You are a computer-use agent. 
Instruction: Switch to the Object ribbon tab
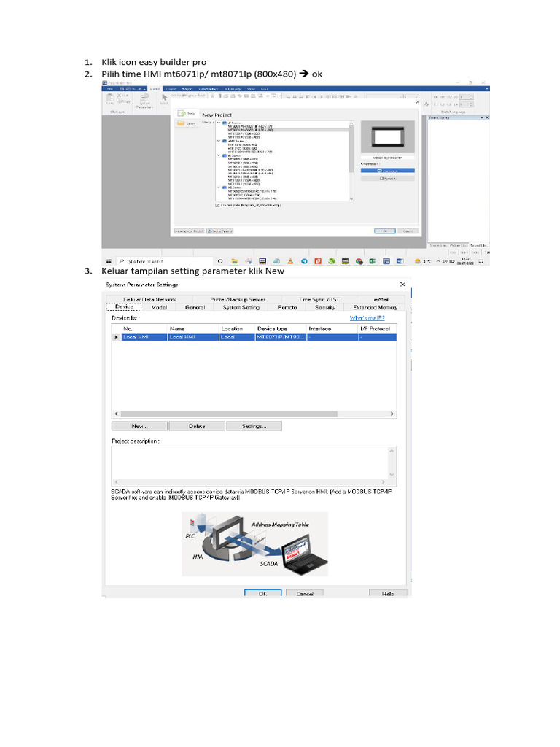coord(187,88)
